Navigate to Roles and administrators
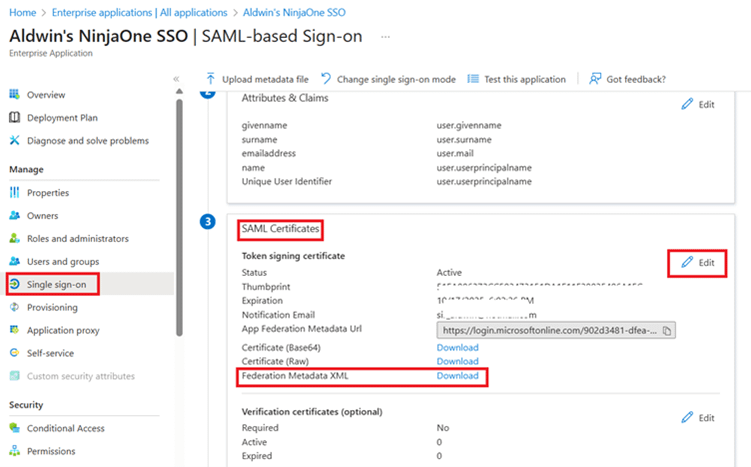 tap(78, 239)
